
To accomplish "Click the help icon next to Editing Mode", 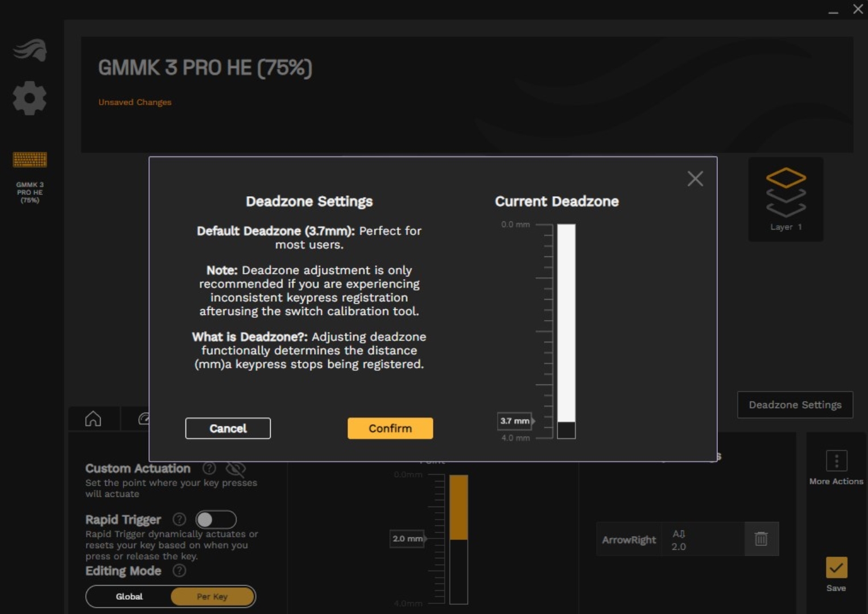I will 179,571.
